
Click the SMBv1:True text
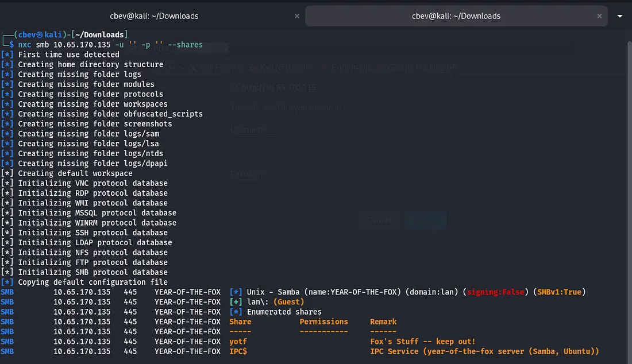[x=560, y=292]
